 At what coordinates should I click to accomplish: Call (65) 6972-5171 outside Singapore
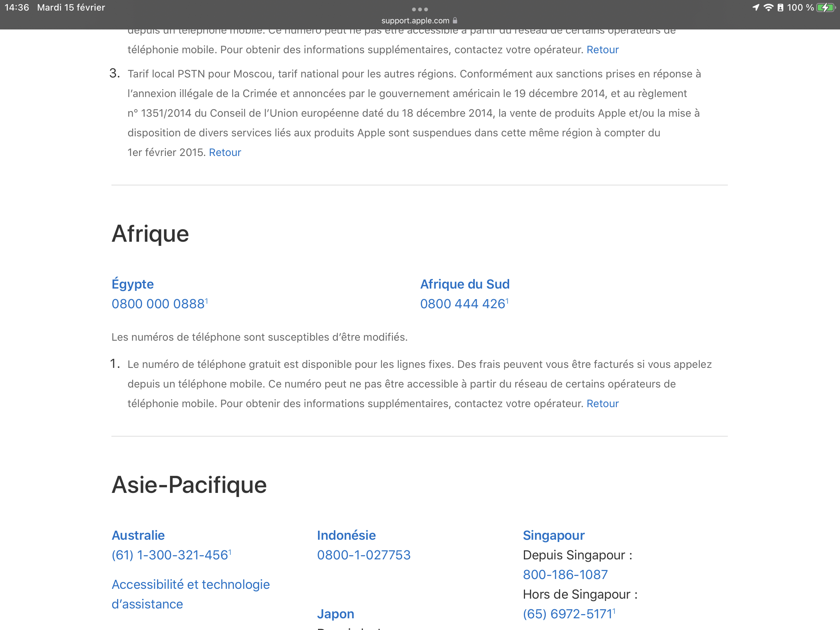pyautogui.click(x=567, y=614)
